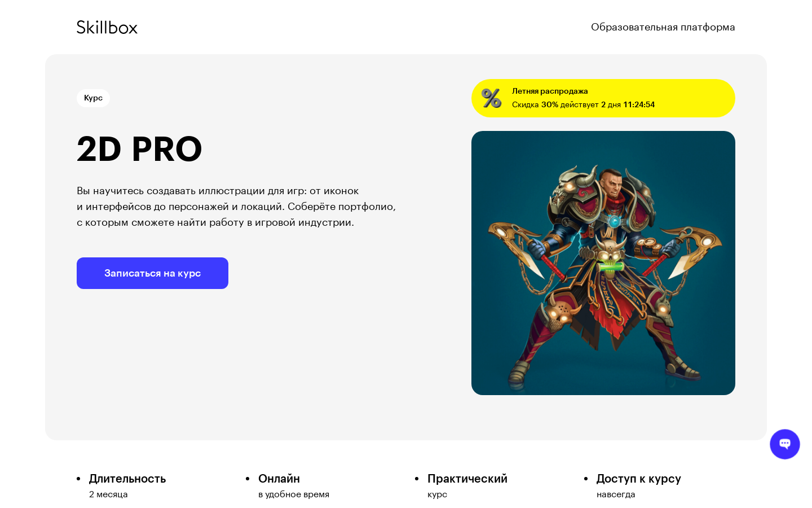Open the Образовательная платформа link
812x508 pixels.
click(663, 27)
